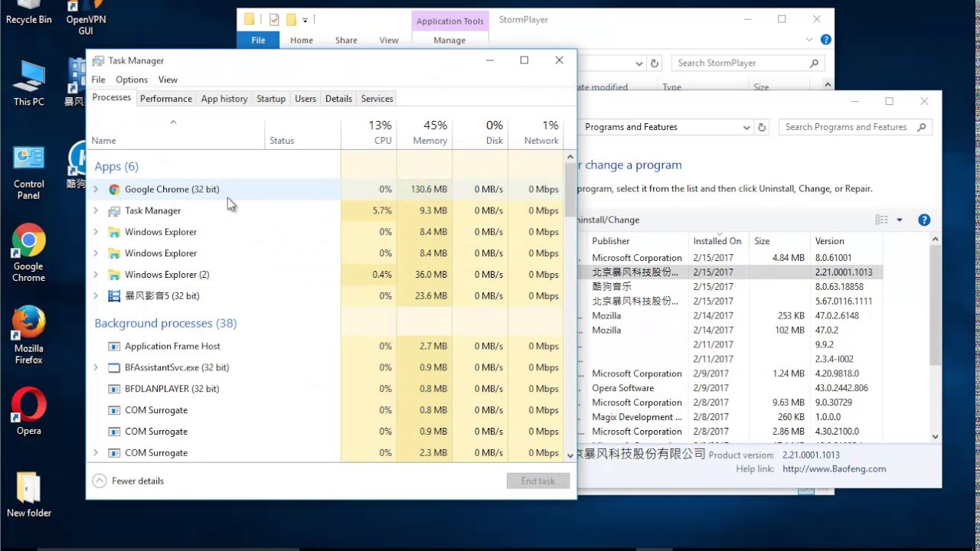Click the BFAssistantSvc.exe process icon
The width and height of the screenshot is (980, 551).
coord(114,367)
